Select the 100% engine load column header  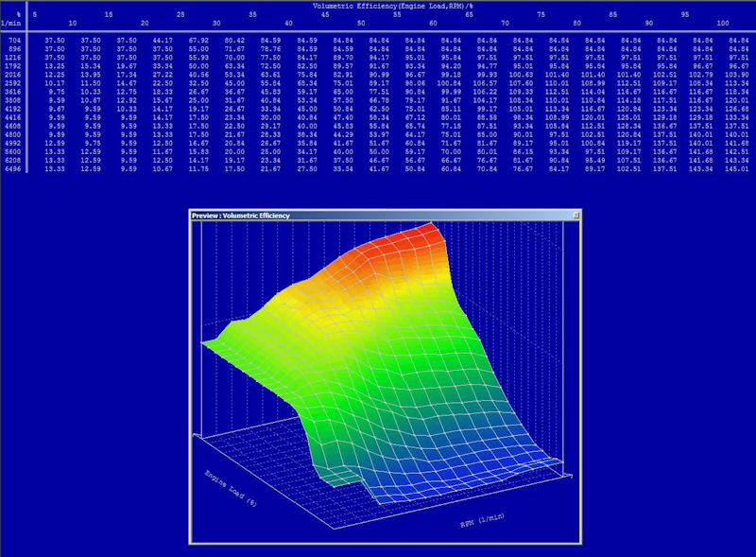coord(723,23)
